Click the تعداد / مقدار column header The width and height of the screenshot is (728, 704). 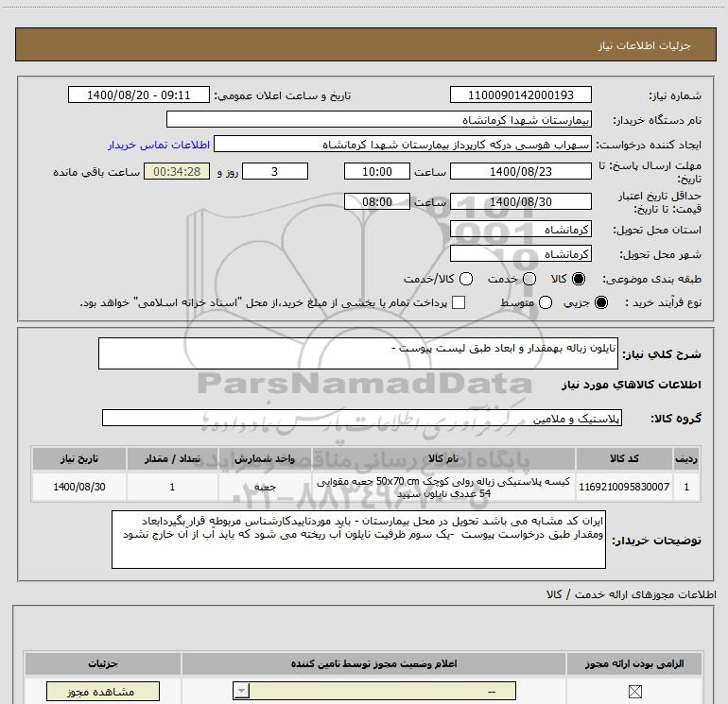pos(172,458)
